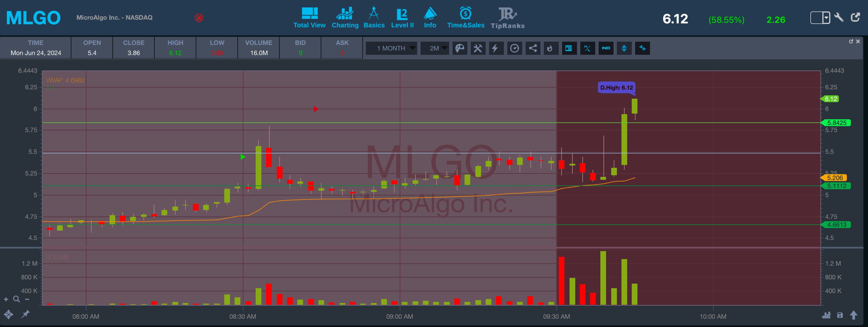Open the TipRanks link

tap(507, 18)
